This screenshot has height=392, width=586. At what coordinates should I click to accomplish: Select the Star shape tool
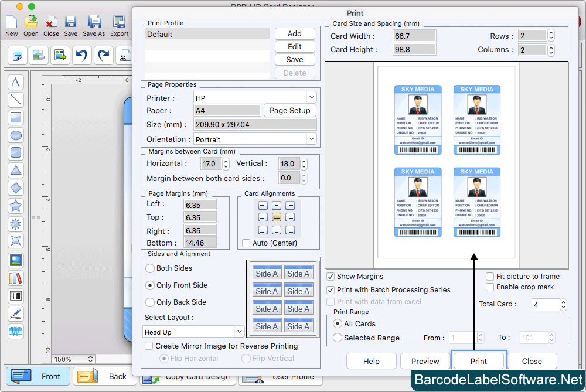pyautogui.click(x=16, y=206)
